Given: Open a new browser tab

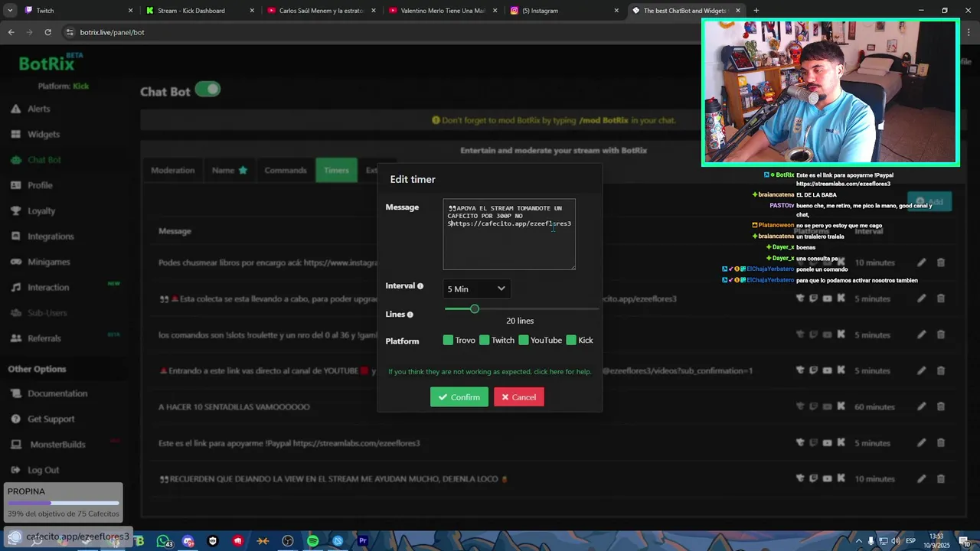Looking at the screenshot, I should (756, 11).
